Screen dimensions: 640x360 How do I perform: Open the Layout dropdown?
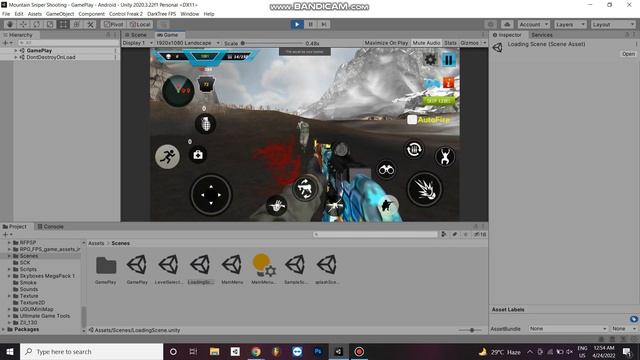(x=613, y=24)
